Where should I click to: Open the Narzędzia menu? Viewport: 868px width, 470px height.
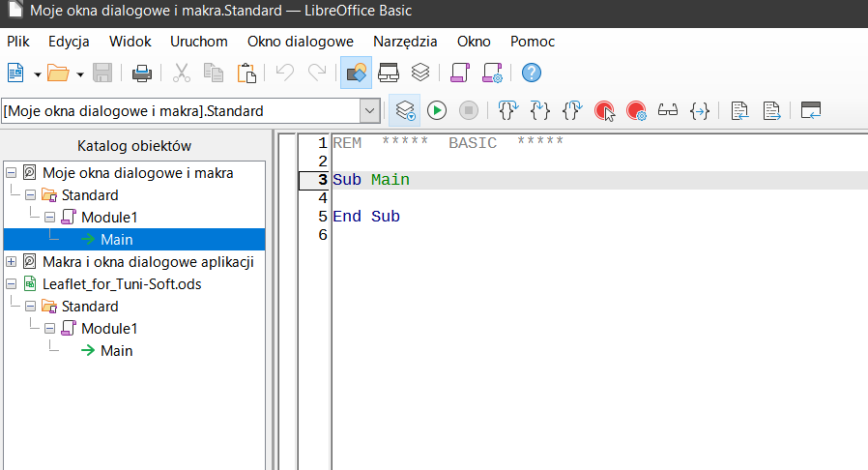pos(405,42)
